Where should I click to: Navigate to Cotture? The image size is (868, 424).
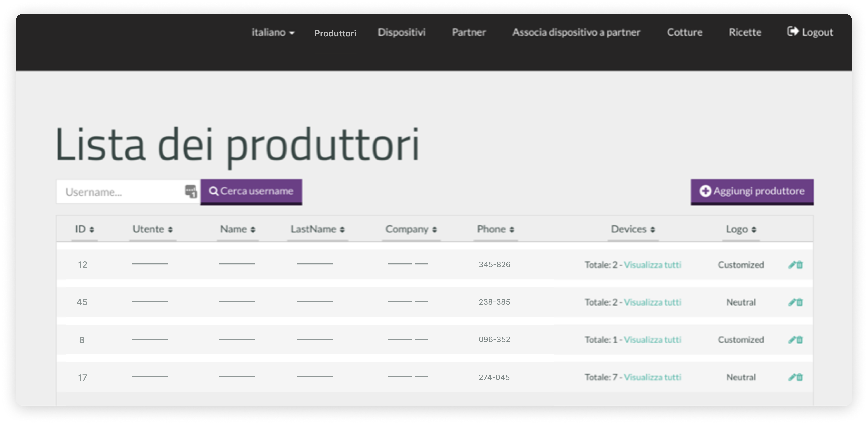pyautogui.click(x=685, y=32)
